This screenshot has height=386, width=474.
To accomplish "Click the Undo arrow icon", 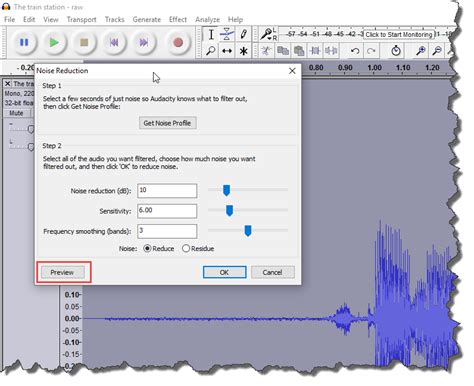I will (355, 51).
